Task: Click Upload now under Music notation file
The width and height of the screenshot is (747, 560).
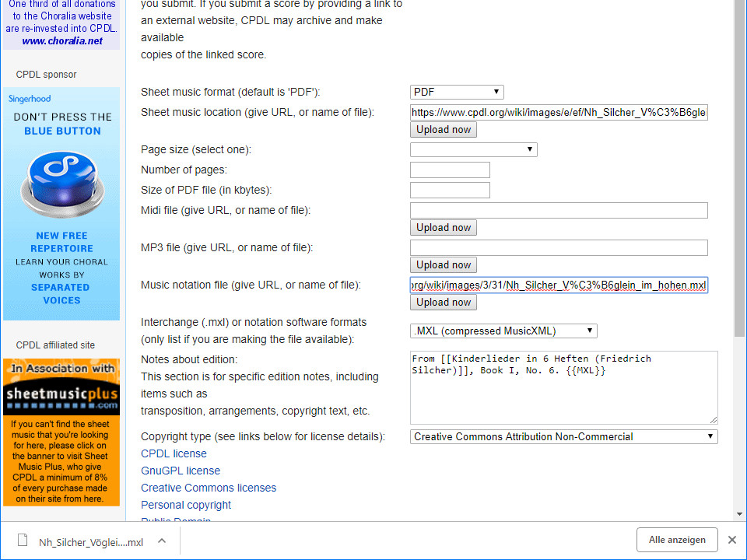Action: pyautogui.click(x=444, y=303)
